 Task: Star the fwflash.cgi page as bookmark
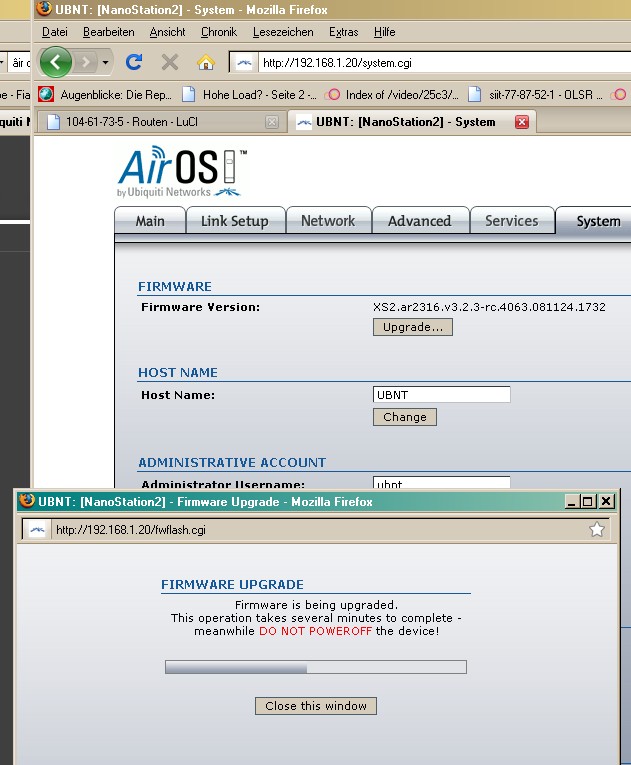597,530
